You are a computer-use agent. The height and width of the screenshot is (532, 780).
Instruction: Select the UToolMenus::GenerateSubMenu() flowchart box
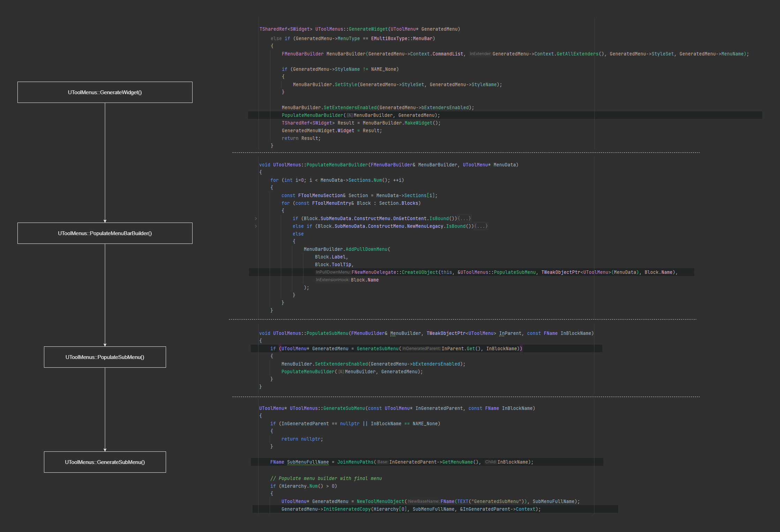point(105,462)
